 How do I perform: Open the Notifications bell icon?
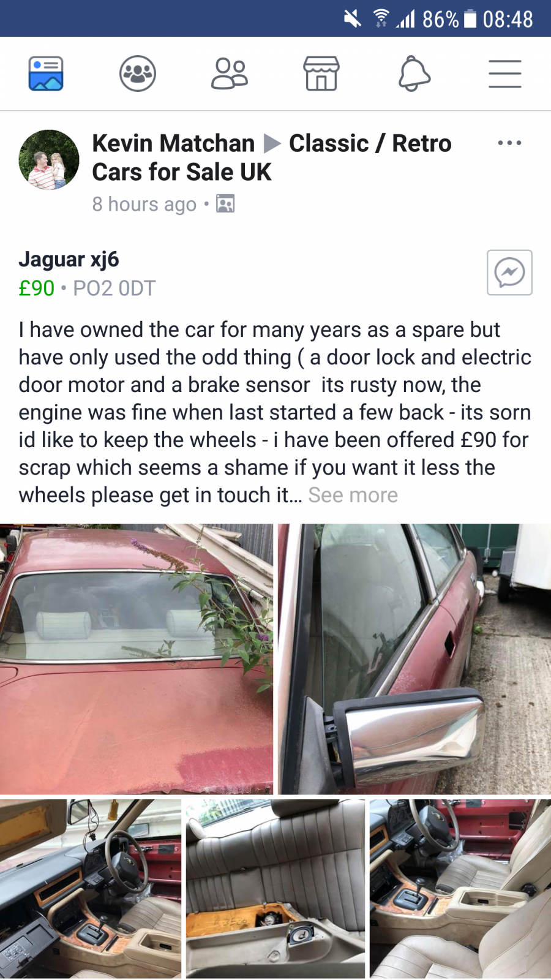pos(414,73)
